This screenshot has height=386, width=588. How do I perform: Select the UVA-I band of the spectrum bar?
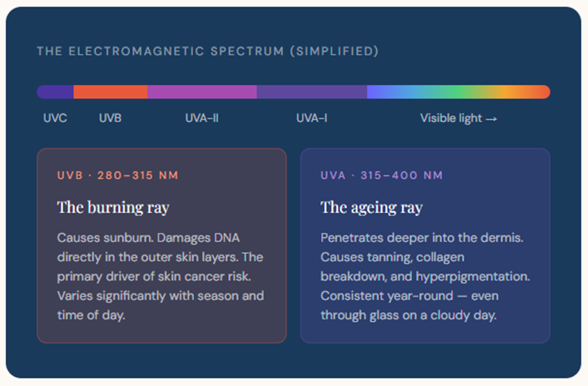coord(311,92)
